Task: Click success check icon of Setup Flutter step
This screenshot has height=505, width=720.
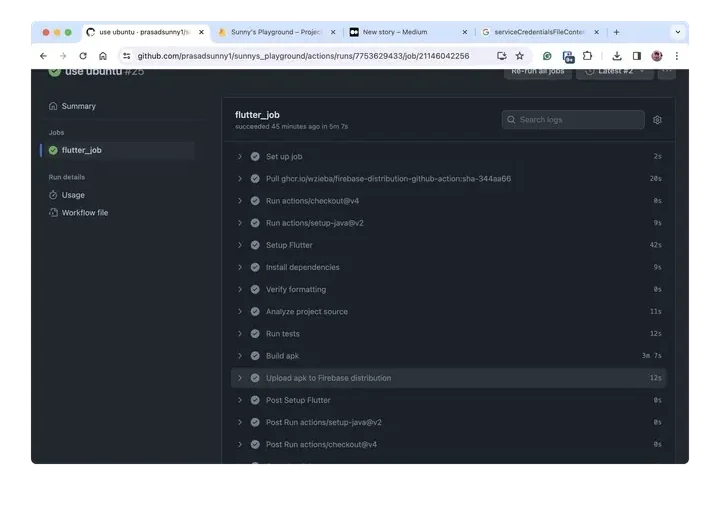Action: 255,245
